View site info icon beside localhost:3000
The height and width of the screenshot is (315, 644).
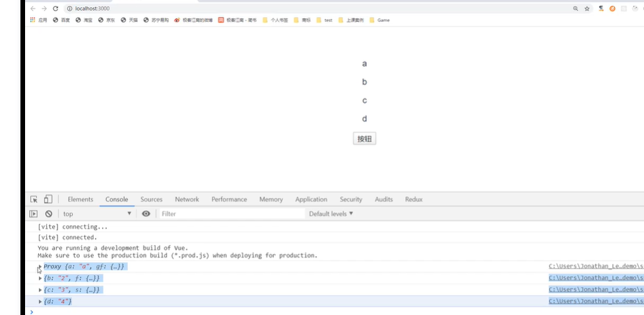[69, 9]
